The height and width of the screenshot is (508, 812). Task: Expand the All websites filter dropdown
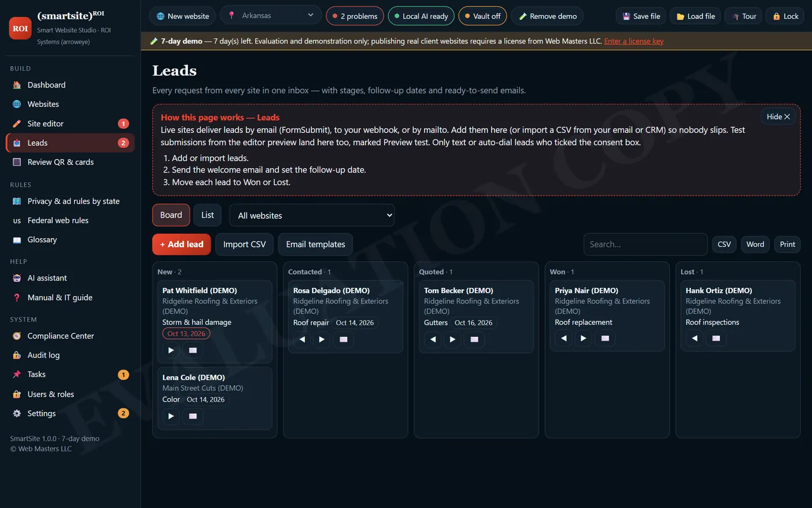pos(312,215)
